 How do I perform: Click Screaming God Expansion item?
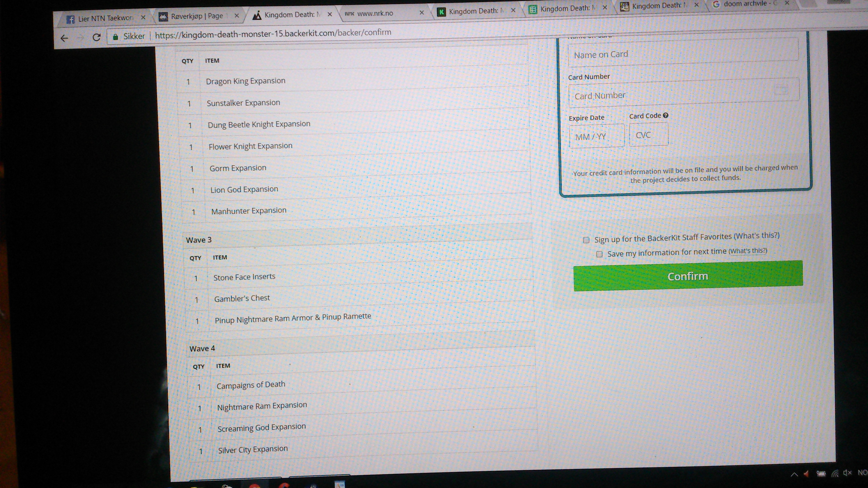[x=262, y=428]
